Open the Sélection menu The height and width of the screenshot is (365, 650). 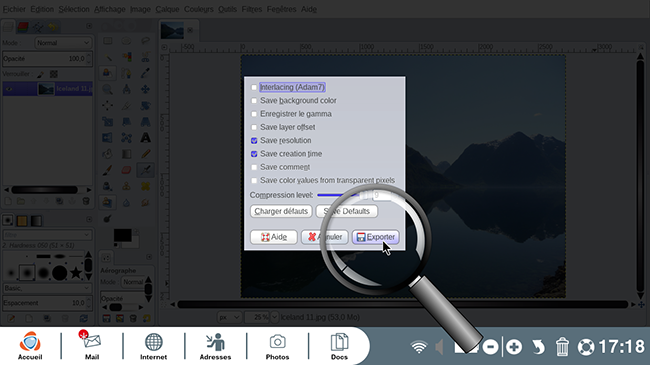coord(74,9)
